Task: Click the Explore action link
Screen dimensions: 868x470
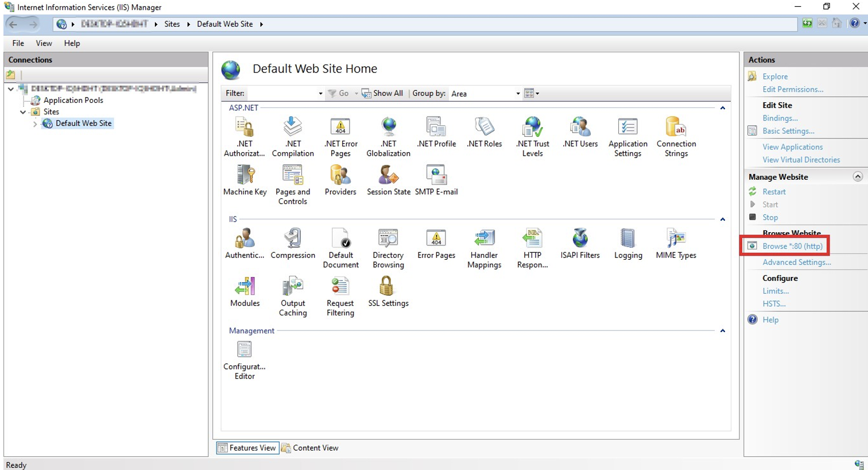Action: click(x=775, y=76)
